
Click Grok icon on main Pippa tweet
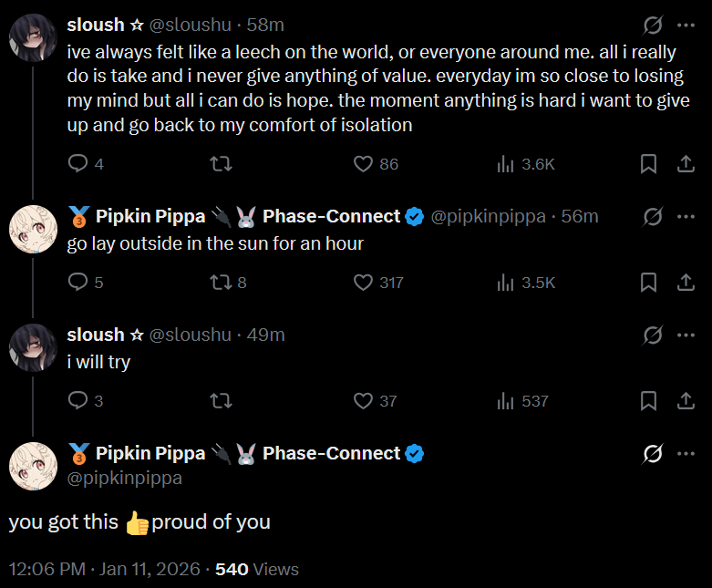coord(653,453)
